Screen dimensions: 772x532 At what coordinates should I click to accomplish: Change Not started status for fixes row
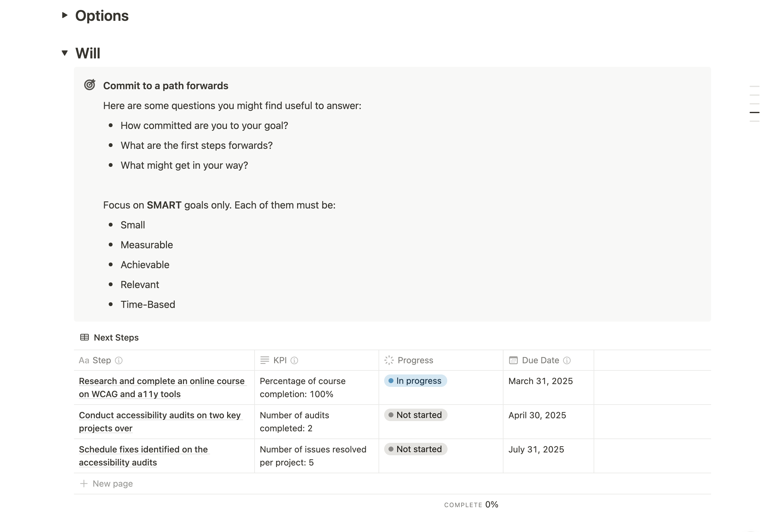[x=415, y=449]
